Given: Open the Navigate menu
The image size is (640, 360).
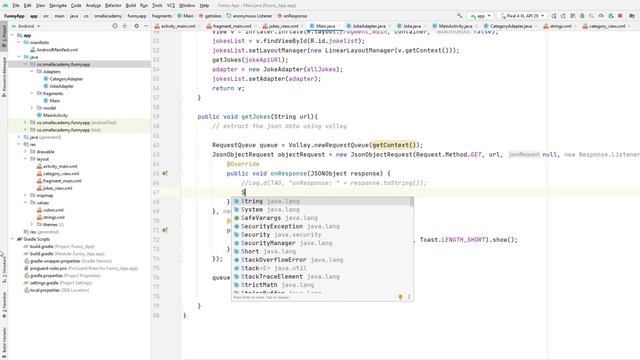Looking at the screenshot, I should tap(58, 6).
